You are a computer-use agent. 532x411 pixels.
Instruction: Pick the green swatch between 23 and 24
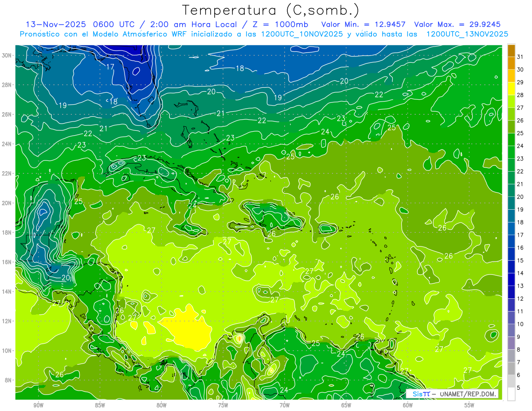click(x=512, y=153)
